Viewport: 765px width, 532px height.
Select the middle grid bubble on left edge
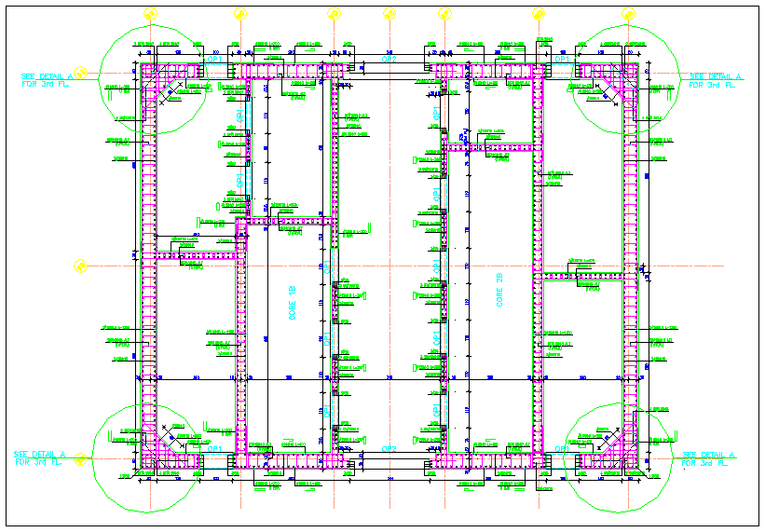coord(81,265)
